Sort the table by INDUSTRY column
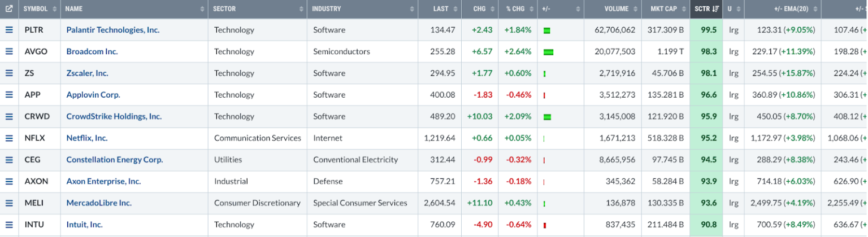The image size is (868, 237). [363, 9]
